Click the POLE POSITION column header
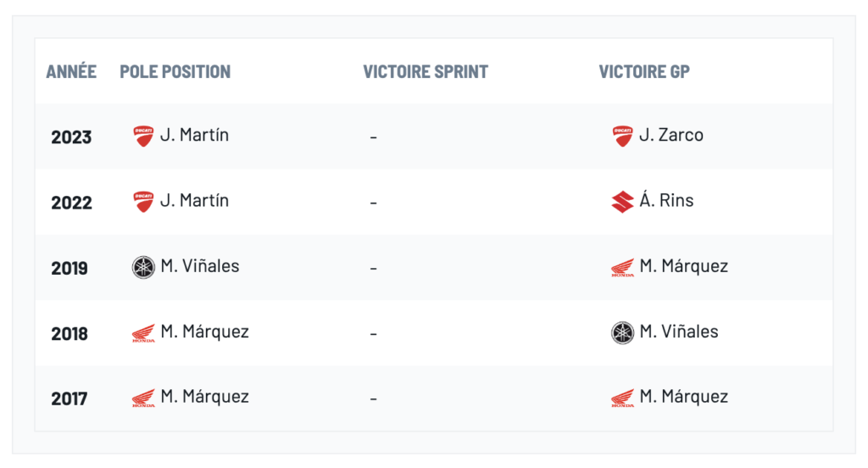The height and width of the screenshot is (468, 868). pos(175,71)
